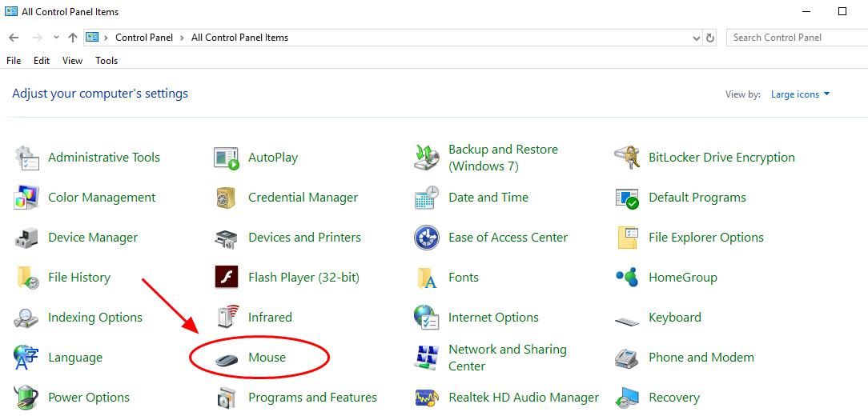This screenshot has width=868, height=420.
Task: Click the Infrared icon
Action: 227,318
